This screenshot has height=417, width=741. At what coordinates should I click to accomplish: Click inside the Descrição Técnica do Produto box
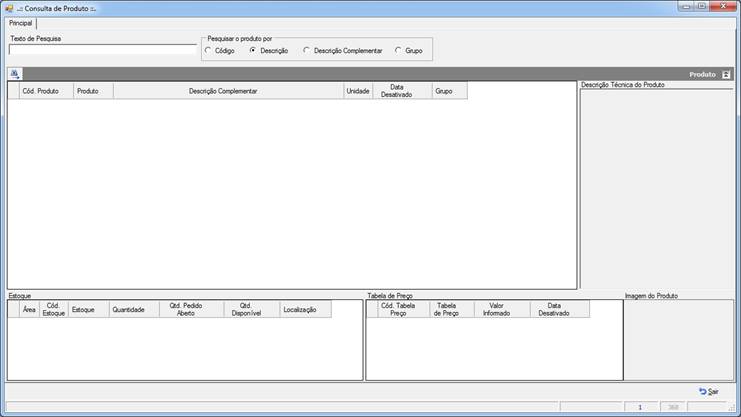tap(656, 189)
